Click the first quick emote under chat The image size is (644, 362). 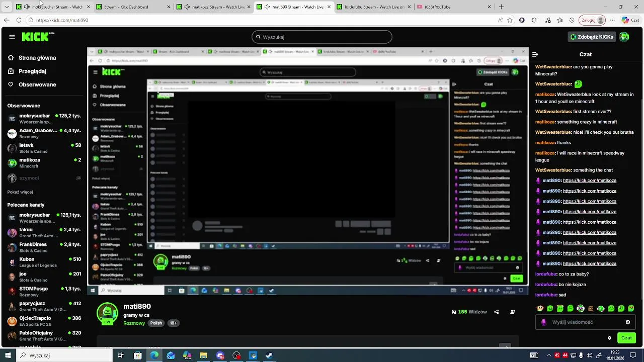coord(540,308)
